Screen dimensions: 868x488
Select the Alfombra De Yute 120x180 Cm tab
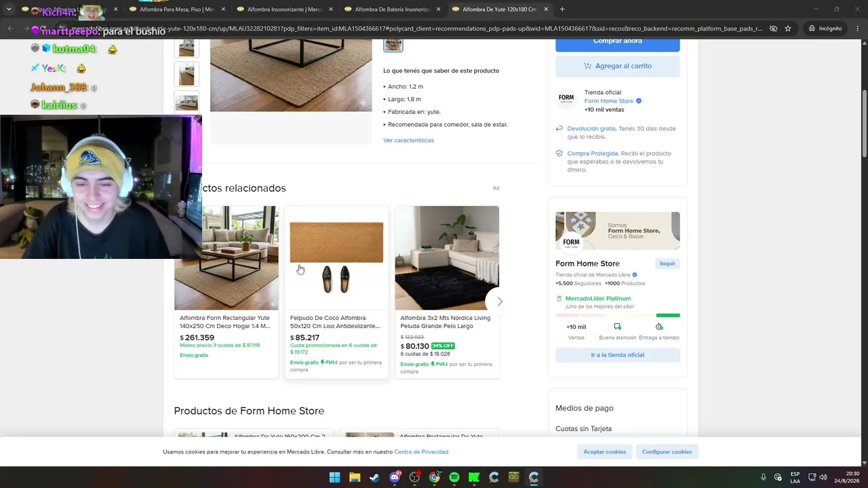499,9
